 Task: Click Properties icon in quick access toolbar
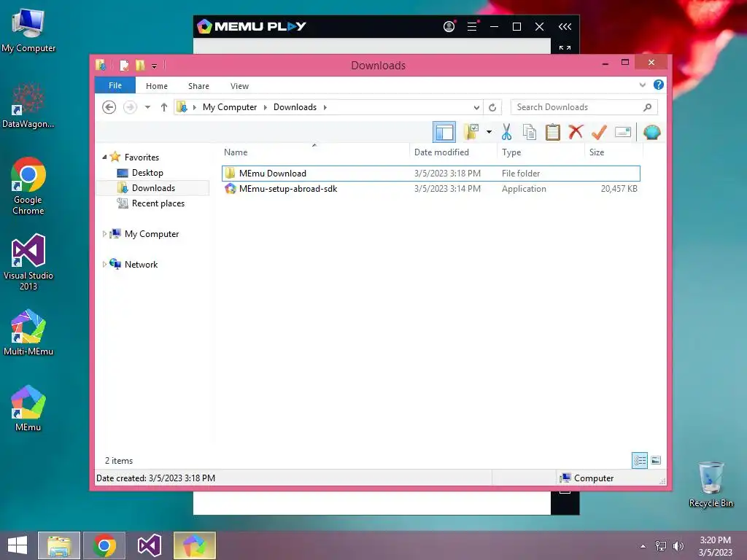pos(124,65)
